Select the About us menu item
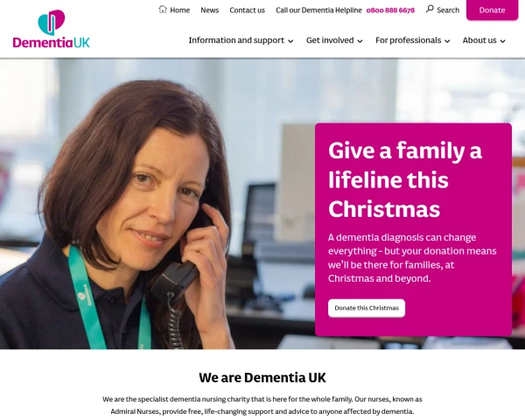525x420 pixels. click(x=479, y=40)
